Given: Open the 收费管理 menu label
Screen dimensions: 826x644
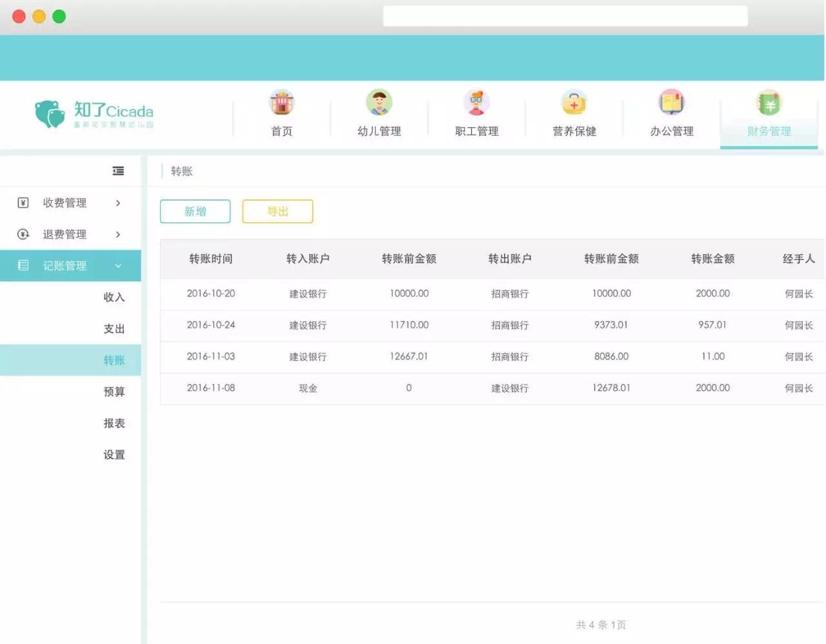Looking at the screenshot, I should point(65,203).
